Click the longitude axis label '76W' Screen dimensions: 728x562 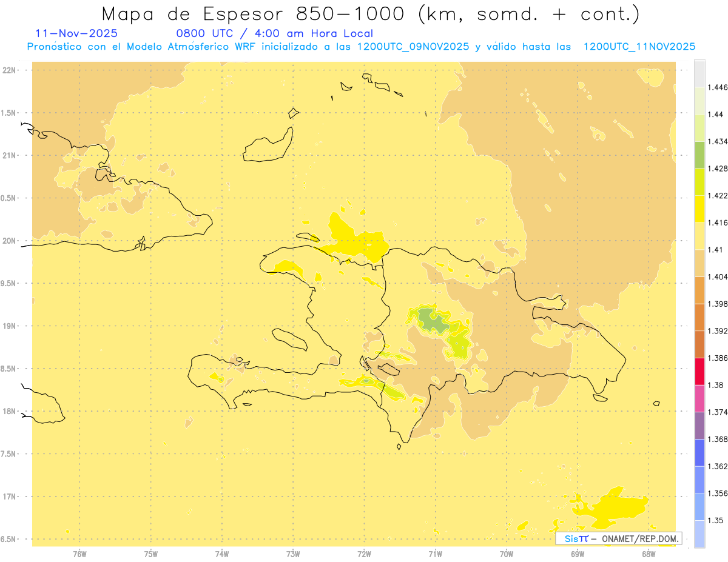pyautogui.click(x=79, y=554)
